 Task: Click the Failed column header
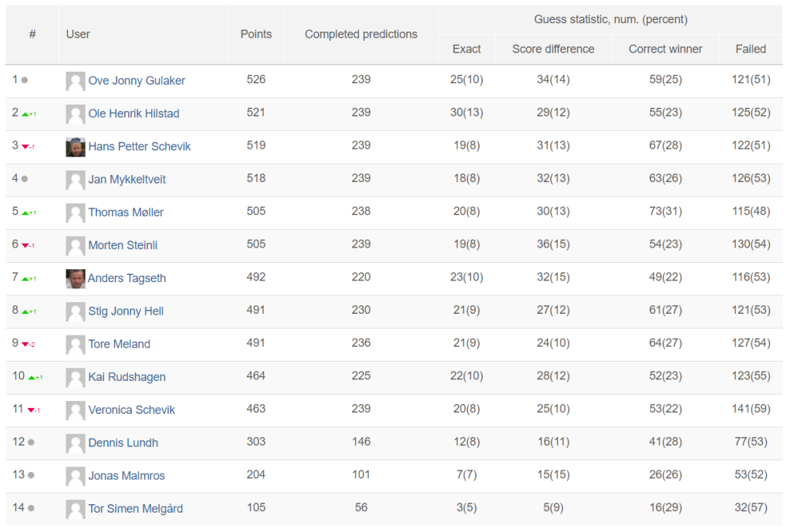coord(751,49)
